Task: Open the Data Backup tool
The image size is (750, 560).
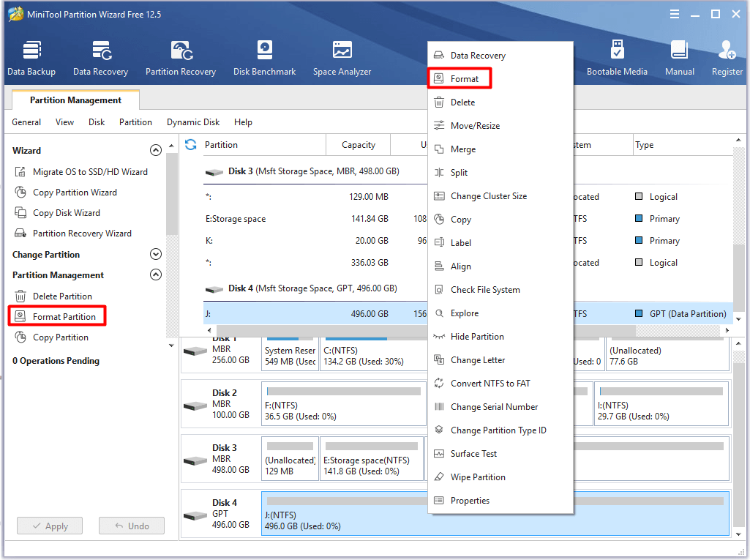Action: pyautogui.click(x=31, y=59)
